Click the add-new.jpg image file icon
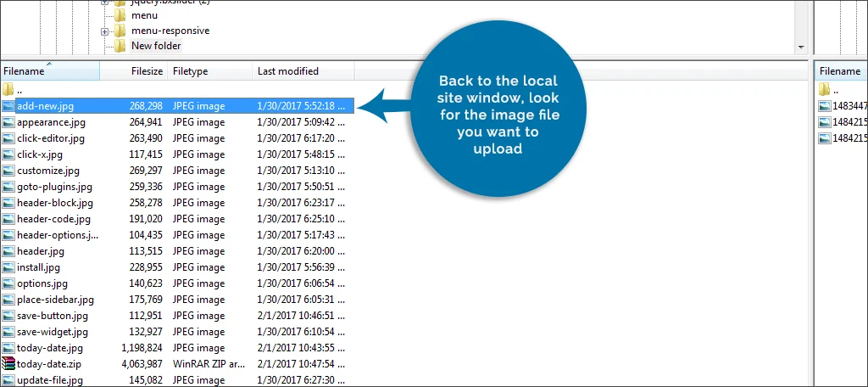The width and height of the screenshot is (868, 387). (x=8, y=106)
